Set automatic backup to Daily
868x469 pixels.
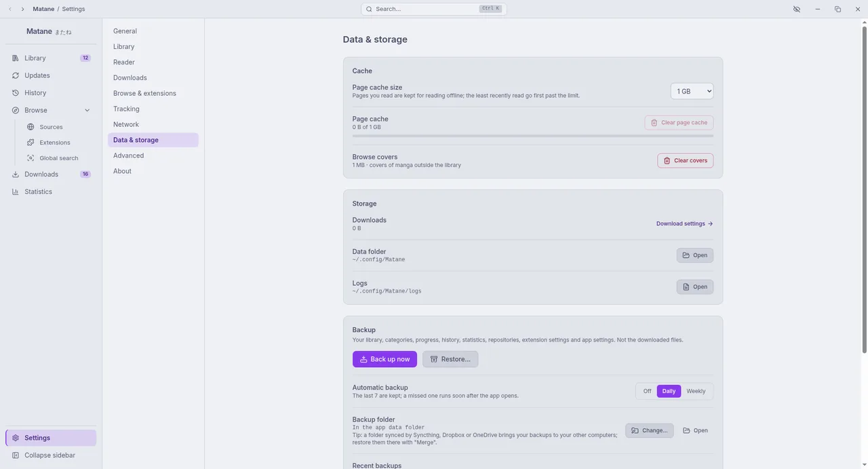(669, 391)
